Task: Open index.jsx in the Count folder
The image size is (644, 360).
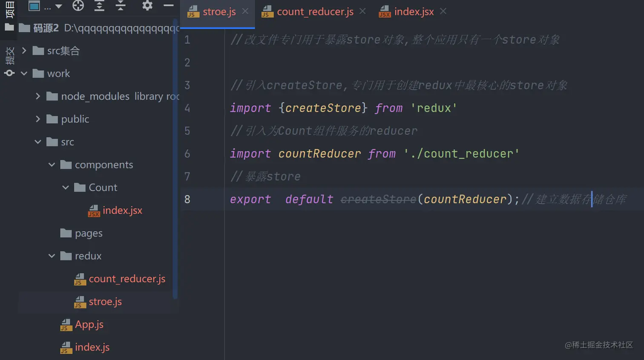Action: pos(122,210)
